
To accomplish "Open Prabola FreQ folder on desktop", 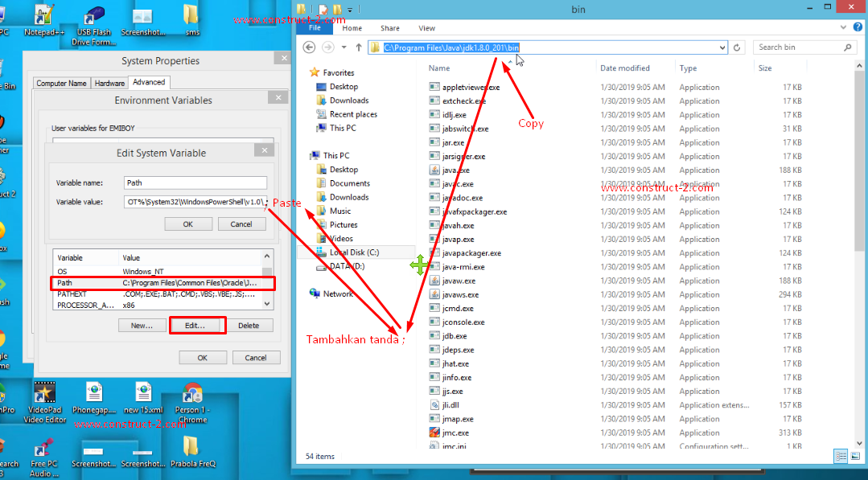I will (x=192, y=452).
